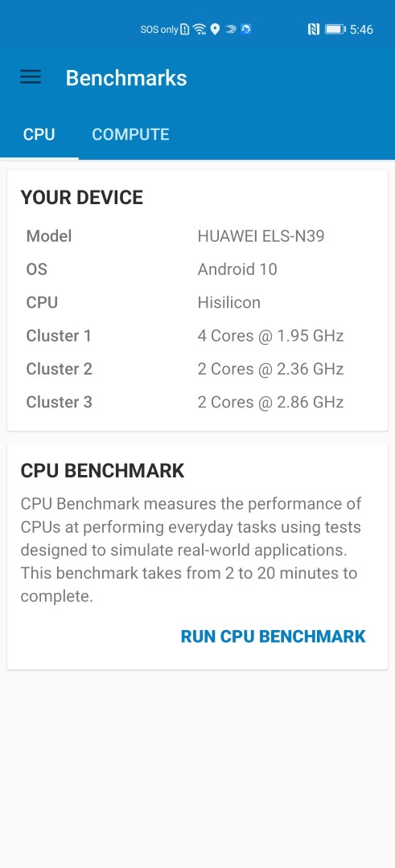Select the CPU tab
The image size is (395, 868).
click(39, 134)
